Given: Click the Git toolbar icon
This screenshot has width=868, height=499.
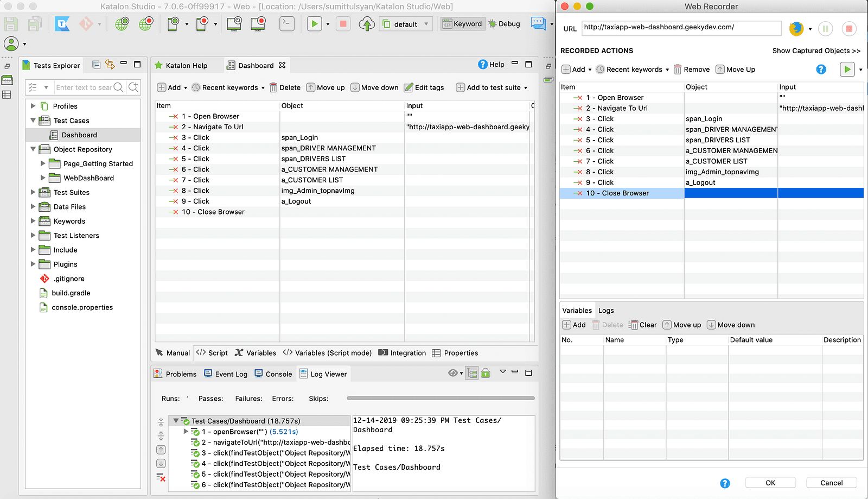Looking at the screenshot, I should click(86, 24).
